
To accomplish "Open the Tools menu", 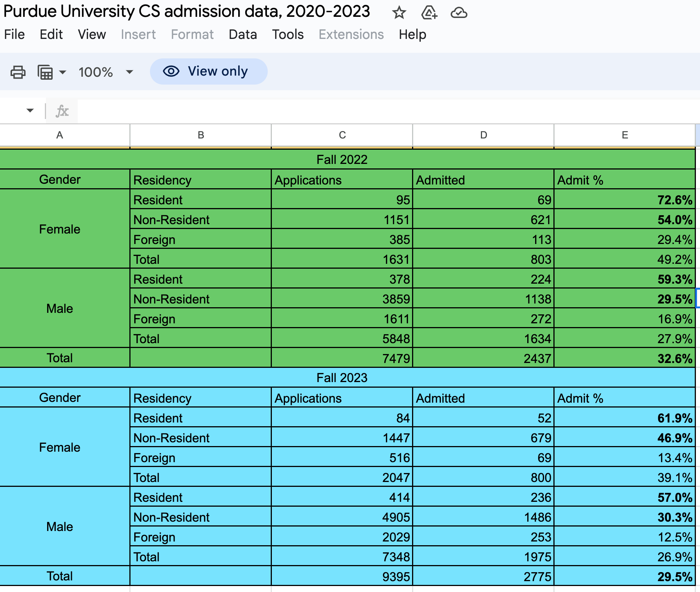I will (x=288, y=34).
